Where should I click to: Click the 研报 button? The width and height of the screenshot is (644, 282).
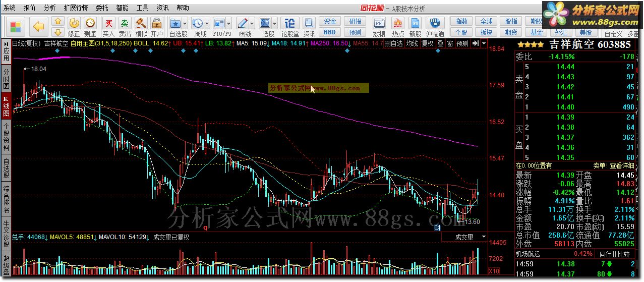[x=355, y=22]
